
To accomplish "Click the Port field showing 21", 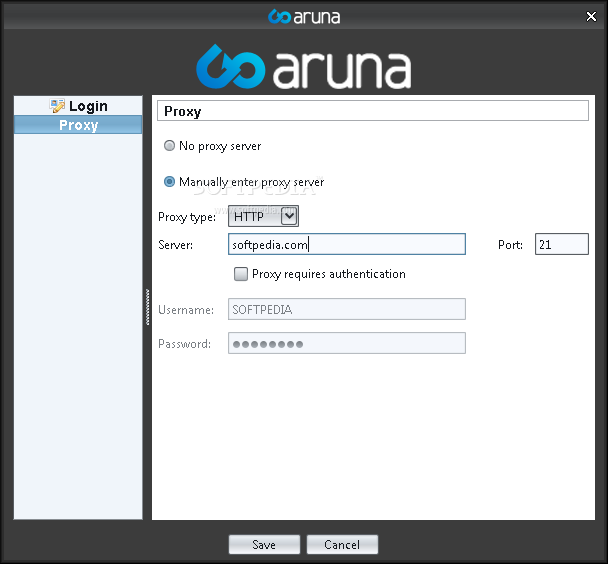I will coord(561,244).
